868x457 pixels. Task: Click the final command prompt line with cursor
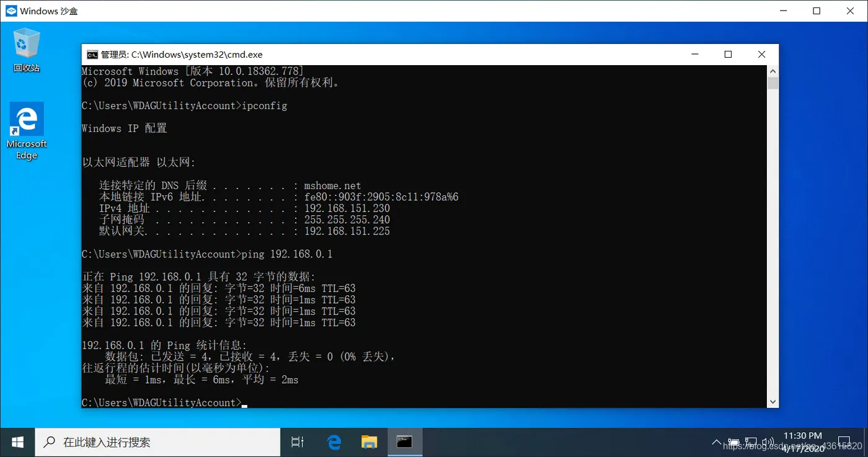coord(164,402)
